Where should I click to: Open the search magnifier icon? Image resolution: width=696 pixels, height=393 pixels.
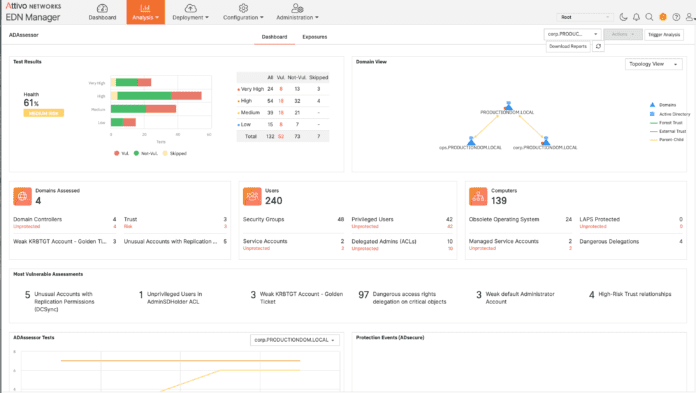tap(649, 17)
